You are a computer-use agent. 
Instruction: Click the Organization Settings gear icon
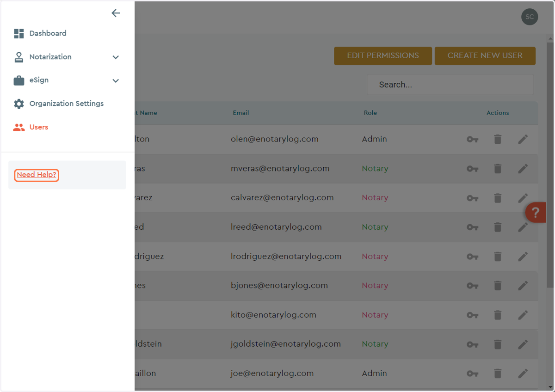tap(19, 104)
